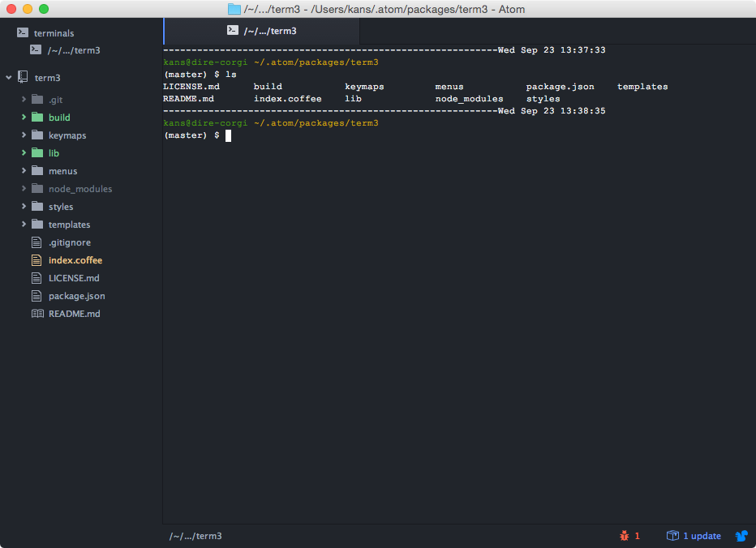The image size is (756, 548).
Task: Select the build folder name
Action: pos(59,117)
